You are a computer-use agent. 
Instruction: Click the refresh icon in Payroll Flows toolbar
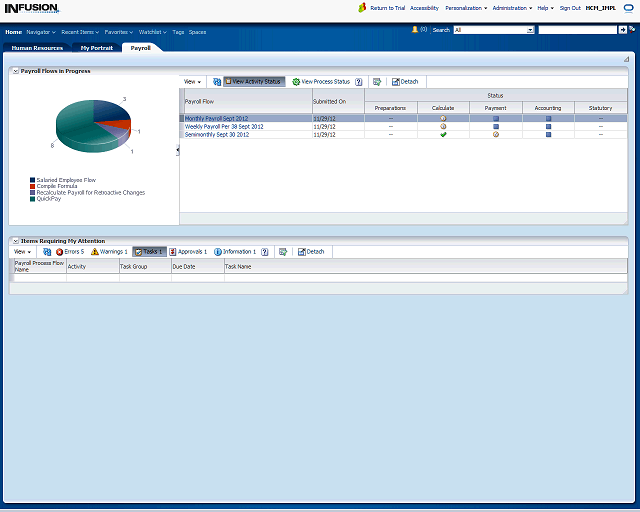coord(217,81)
